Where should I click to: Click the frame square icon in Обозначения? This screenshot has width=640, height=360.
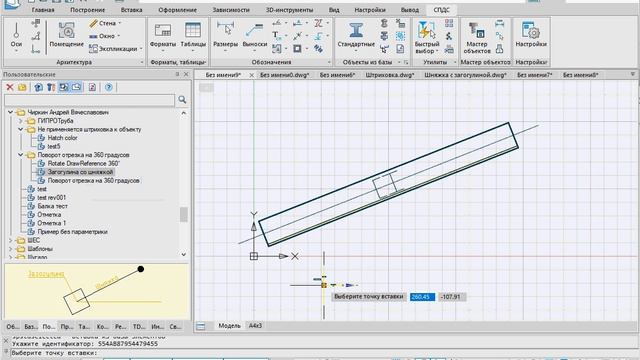297,49
